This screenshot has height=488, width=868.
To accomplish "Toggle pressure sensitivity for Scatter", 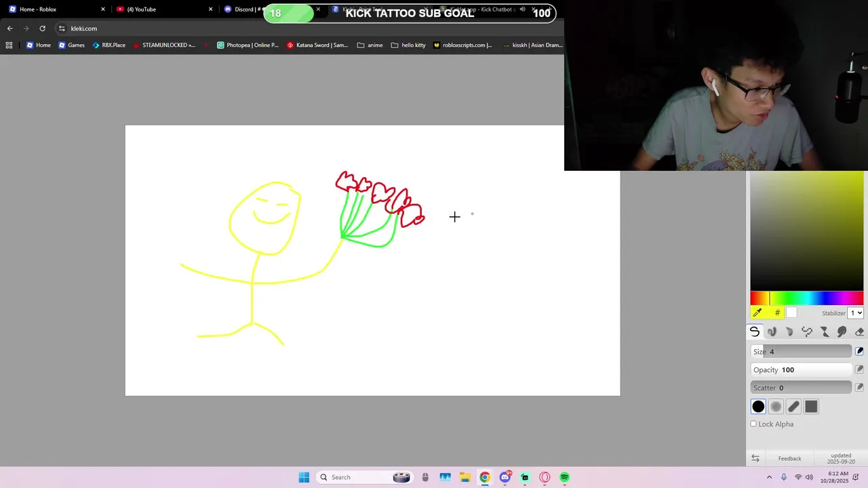I will point(859,388).
